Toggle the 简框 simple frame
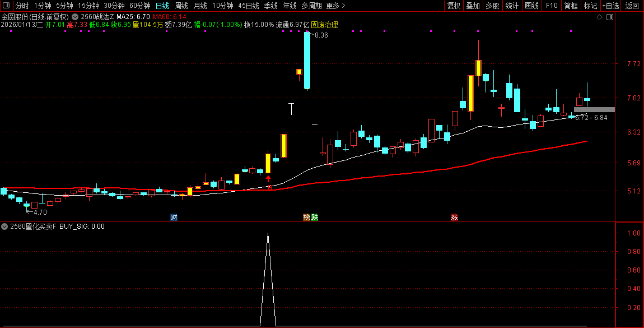The height and width of the screenshot is (328, 644). coord(571,6)
